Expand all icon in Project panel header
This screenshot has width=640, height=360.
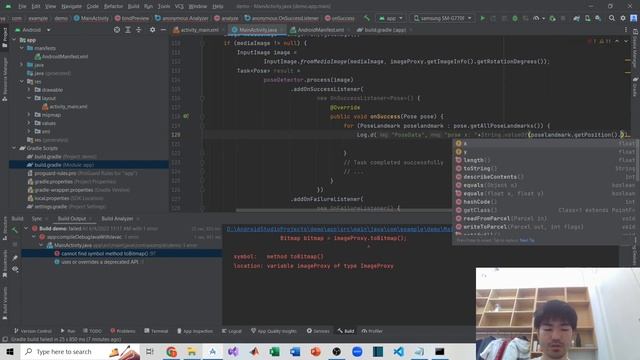(128, 30)
